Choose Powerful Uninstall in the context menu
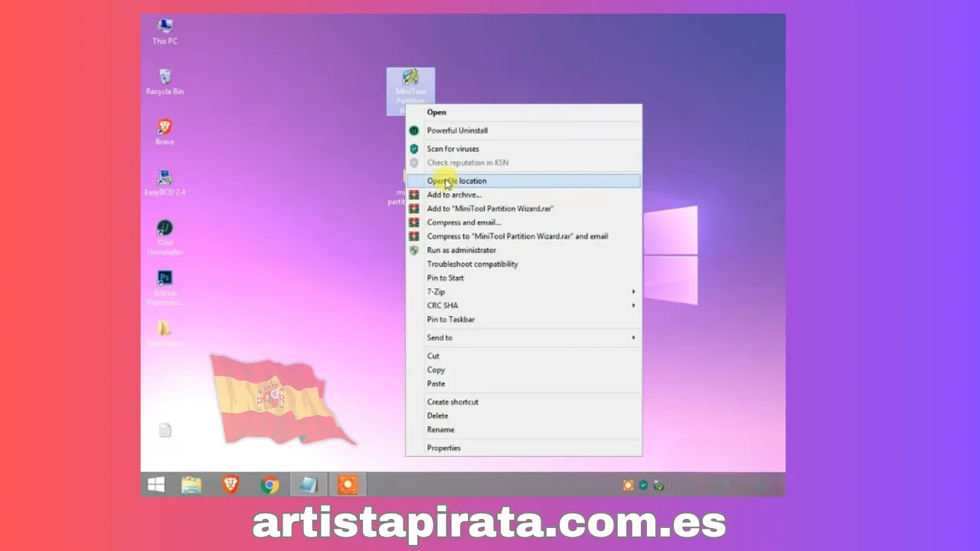The width and height of the screenshot is (980, 551). pyautogui.click(x=524, y=131)
